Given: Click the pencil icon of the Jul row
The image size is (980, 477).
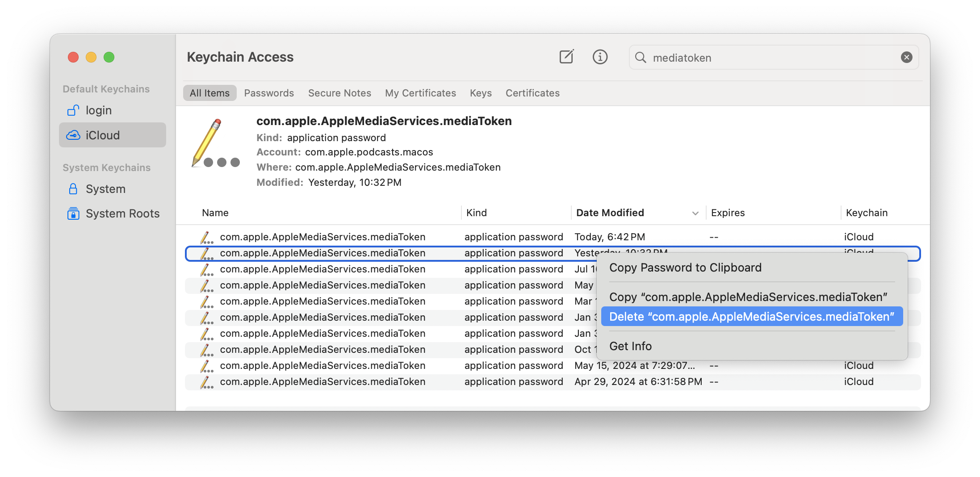Looking at the screenshot, I should (206, 269).
